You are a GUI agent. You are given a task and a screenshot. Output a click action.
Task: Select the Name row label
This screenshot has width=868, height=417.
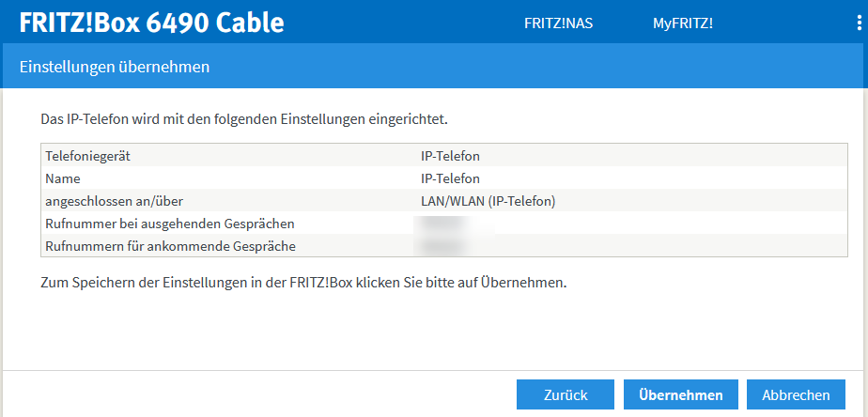coord(63,178)
